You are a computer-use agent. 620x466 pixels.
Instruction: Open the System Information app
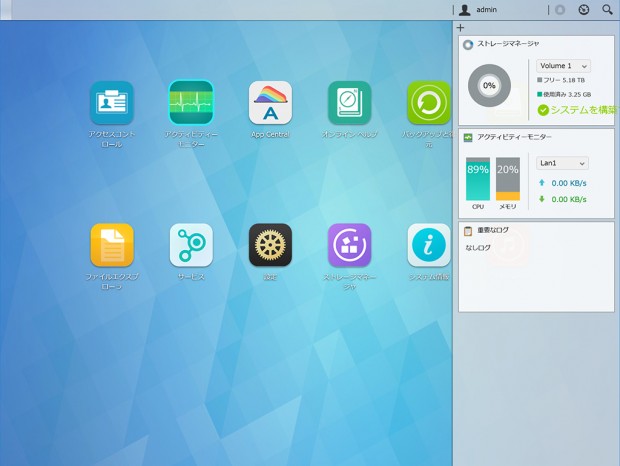(x=429, y=245)
